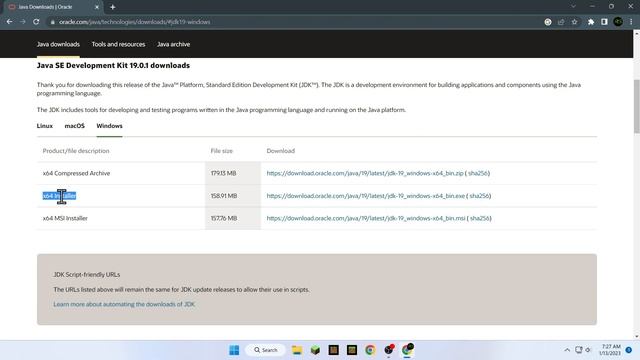This screenshot has width=640, height=360.
Task: Click the page vertical scrollbar thumb
Action: pyautogui.click(x=637, y=106)
